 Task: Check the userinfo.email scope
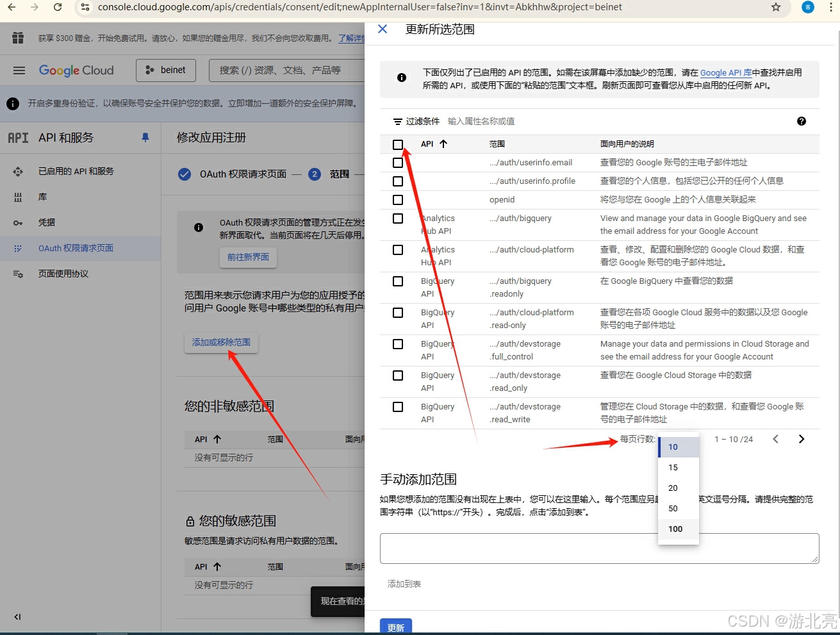click(398, 163)
